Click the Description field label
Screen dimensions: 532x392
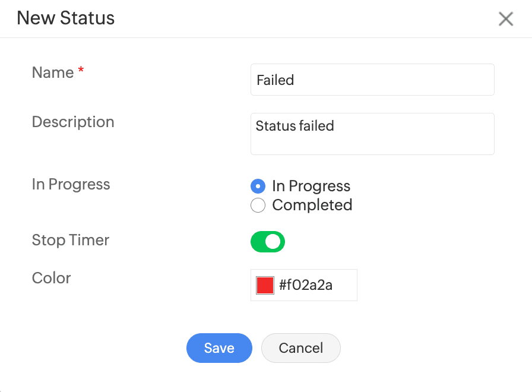point(73,122)
